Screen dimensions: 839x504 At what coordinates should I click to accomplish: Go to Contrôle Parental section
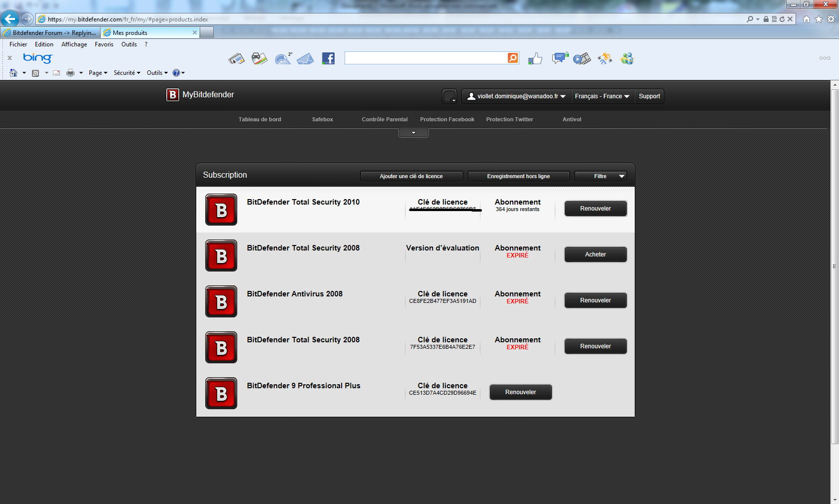pyautogui.click(x=385, y=119)
